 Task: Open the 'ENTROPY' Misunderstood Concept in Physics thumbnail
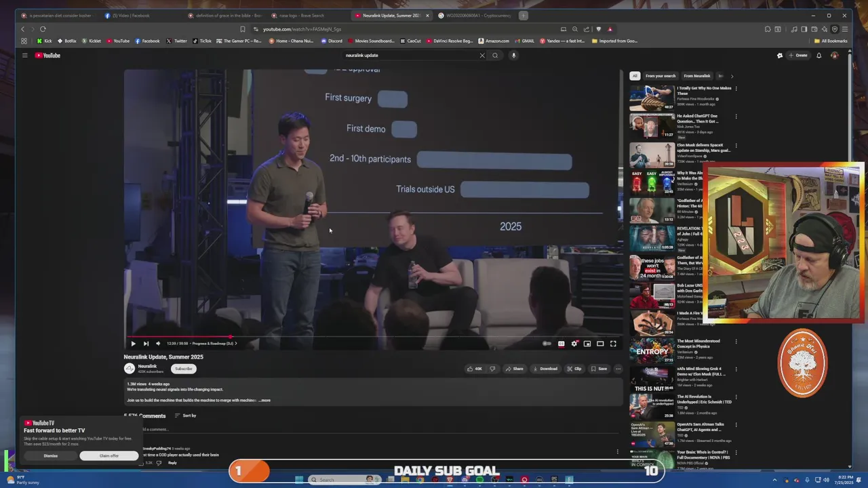click(652, 350)
